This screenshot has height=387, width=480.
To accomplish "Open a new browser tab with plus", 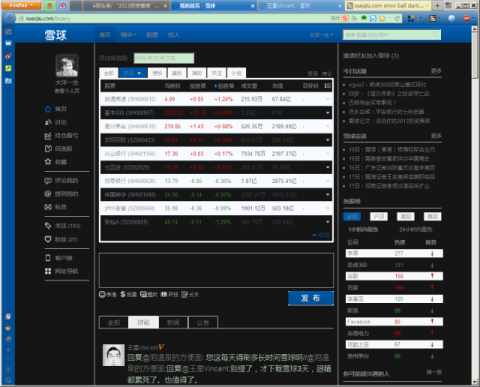I will tap(437, 5).
